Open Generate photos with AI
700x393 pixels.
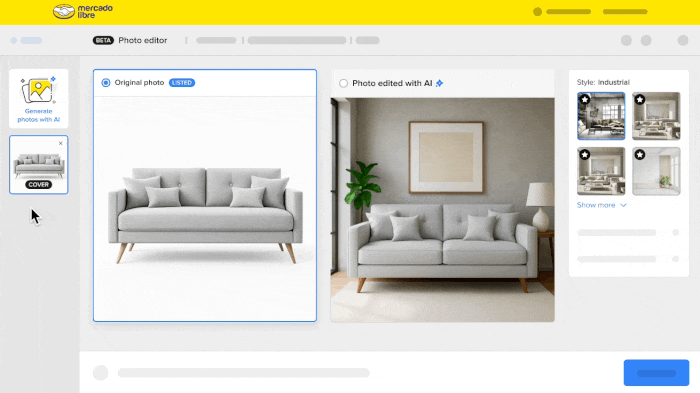click(x=38, y=99)
